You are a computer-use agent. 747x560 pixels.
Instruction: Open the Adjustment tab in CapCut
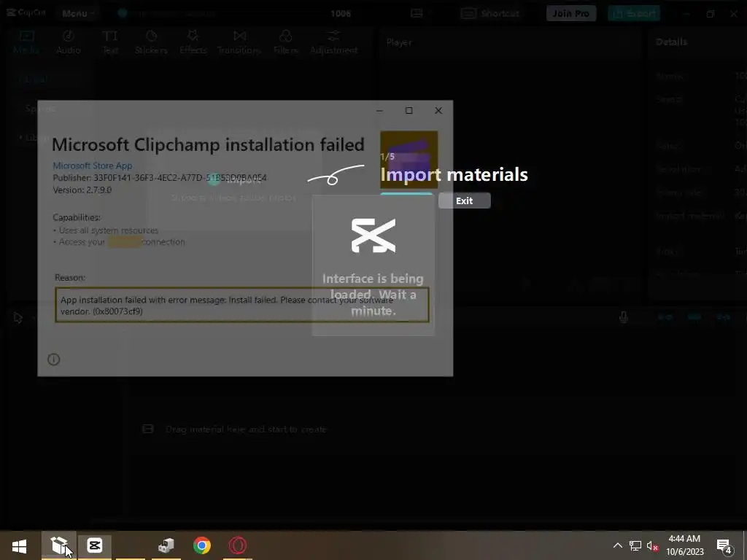pyautogui.click(x=333, y=42)
